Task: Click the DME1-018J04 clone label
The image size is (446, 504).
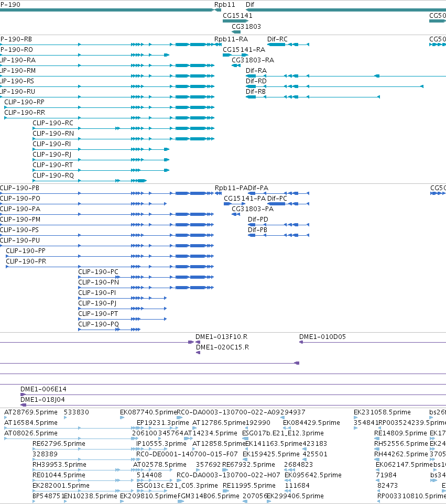Action: (x=42, y=400)
